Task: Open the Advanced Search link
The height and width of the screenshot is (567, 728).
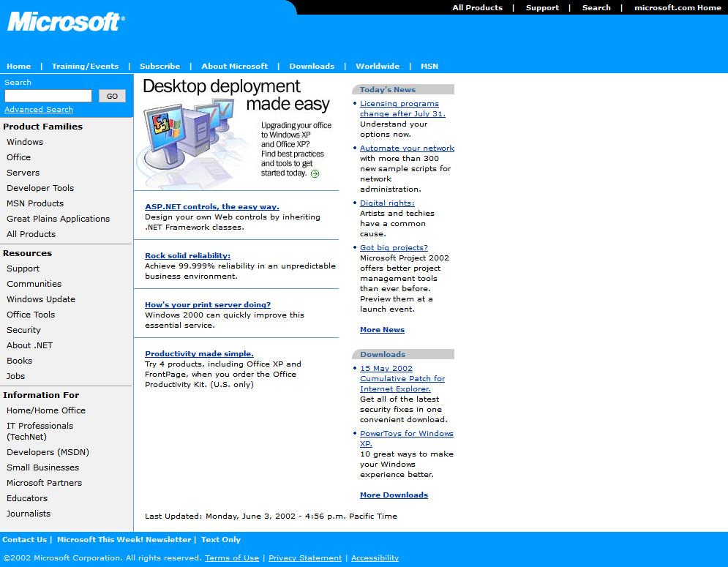Action: (39, 110)
